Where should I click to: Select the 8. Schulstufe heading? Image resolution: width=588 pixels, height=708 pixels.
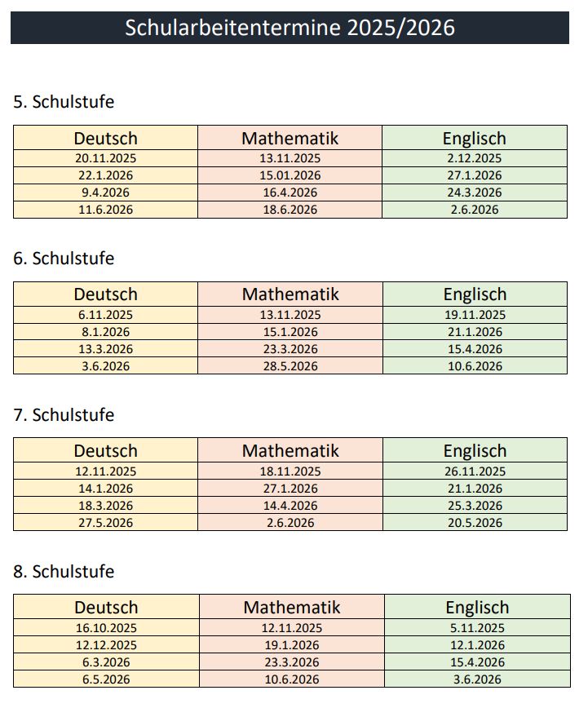64,571
